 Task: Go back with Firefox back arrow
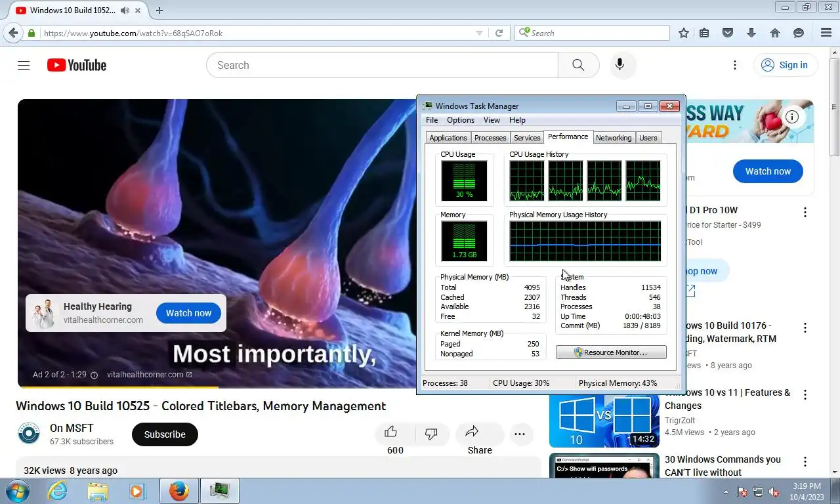pos(12,33)
